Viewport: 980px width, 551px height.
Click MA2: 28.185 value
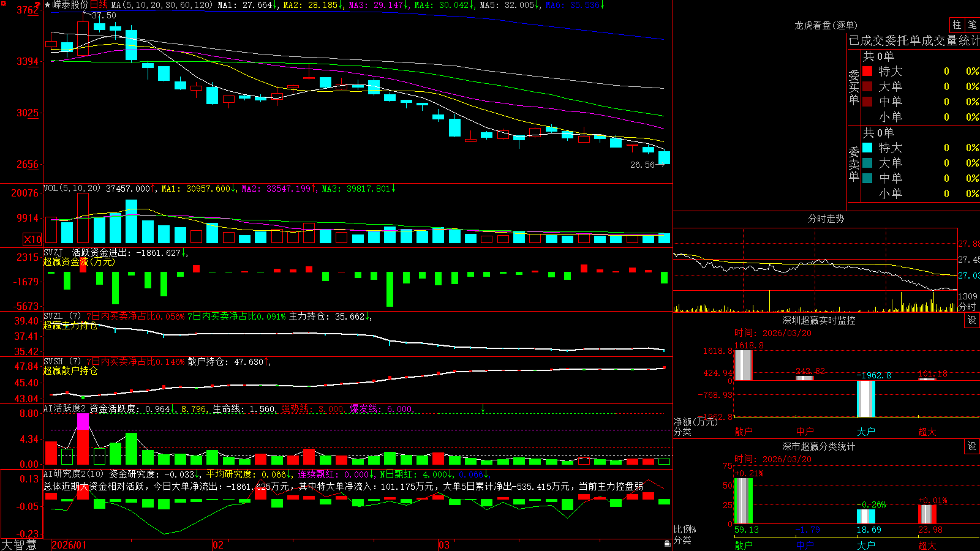pyautogui.click(x=311, y=5)
